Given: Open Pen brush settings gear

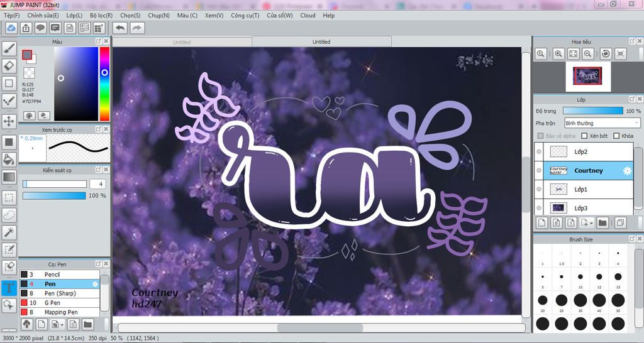Looking at the screenshot, I should point(96,284).
